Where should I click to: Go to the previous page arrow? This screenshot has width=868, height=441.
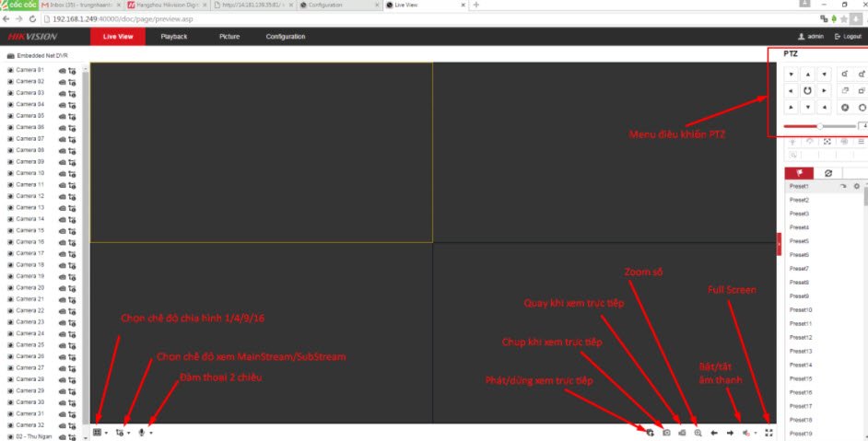tap(713, 432)
